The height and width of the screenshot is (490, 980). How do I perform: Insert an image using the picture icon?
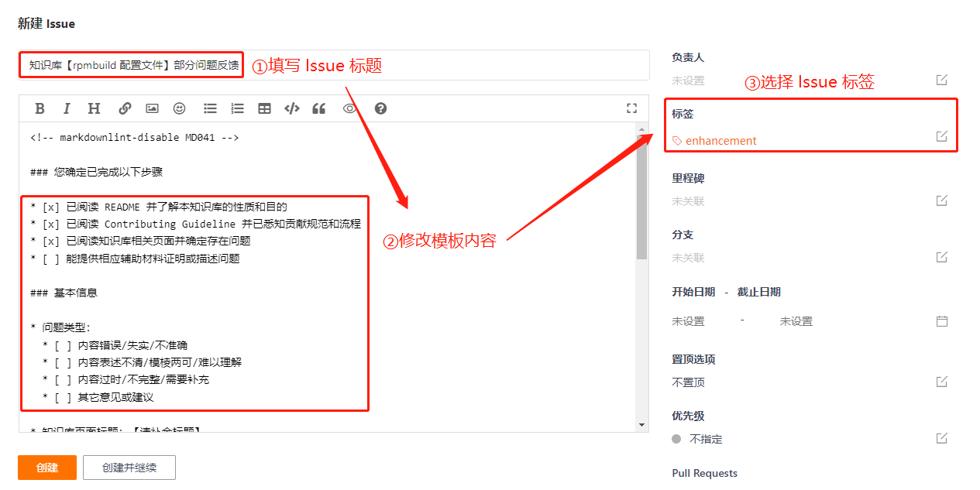152,108
